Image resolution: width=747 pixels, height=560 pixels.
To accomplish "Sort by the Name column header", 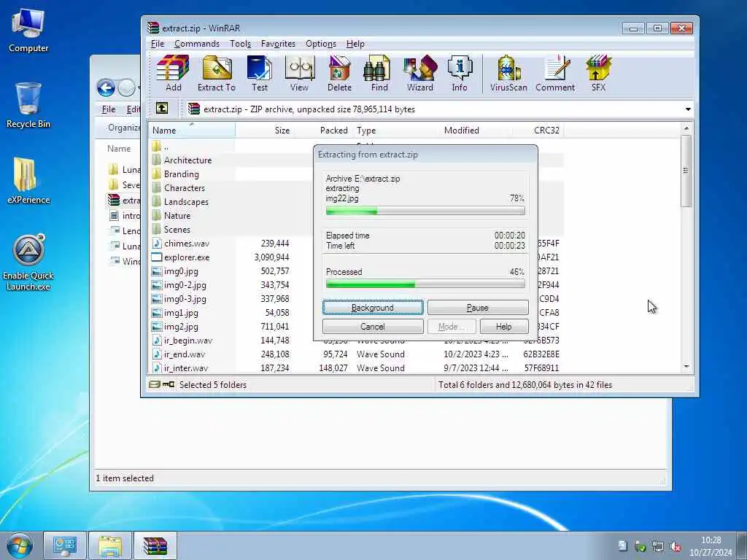I will pos(192,130).
